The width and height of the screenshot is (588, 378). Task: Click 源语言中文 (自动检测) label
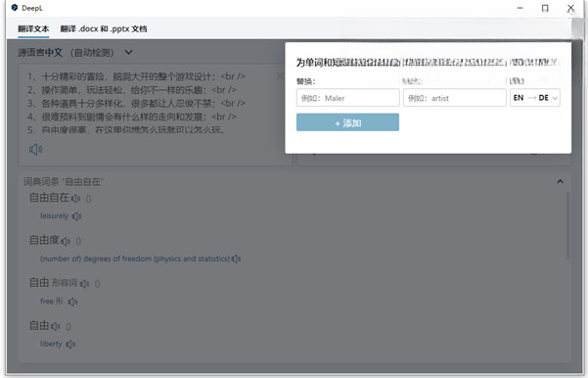pyautogui.click(x=66, y=53)
